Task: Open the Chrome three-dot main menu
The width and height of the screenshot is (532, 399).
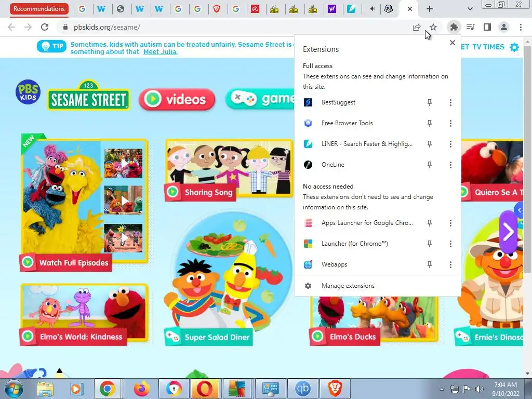Action: 521,27
